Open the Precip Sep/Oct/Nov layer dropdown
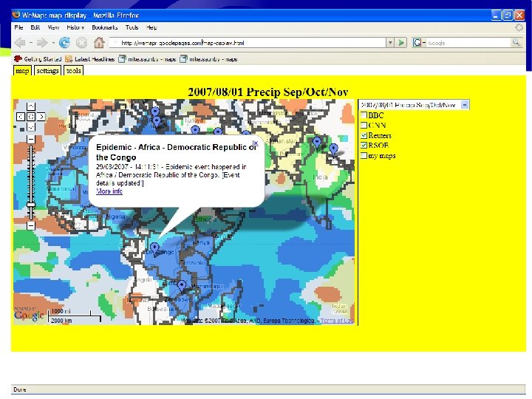Image resolution: width=532 pixels, height=399 pixels. point(414,105)
